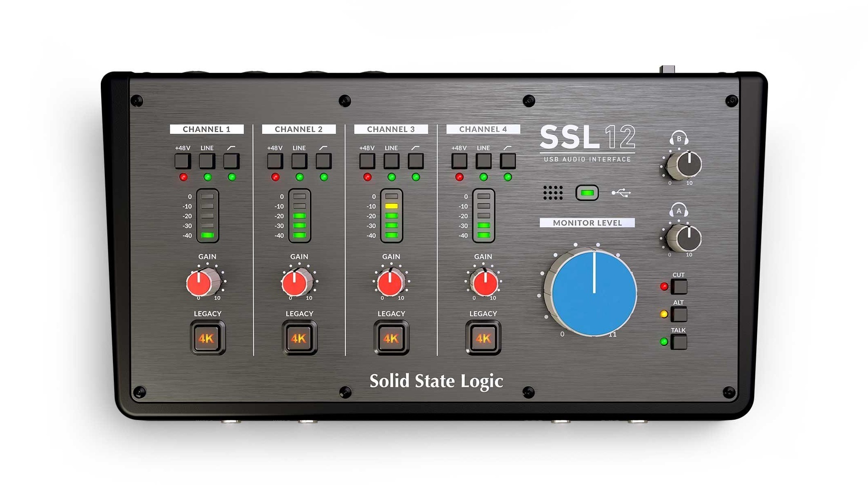
Task: Toggle Channel 3 +48V phantom power button
Action: point(367,161)
